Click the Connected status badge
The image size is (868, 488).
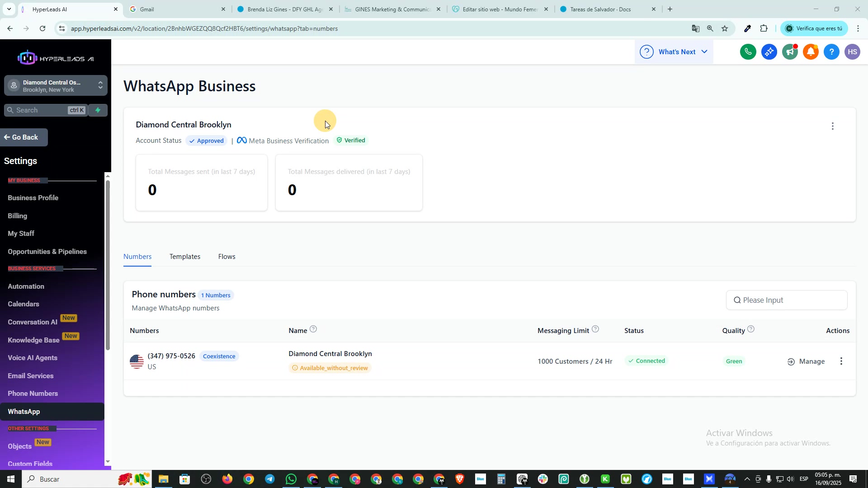click(646, 361)
